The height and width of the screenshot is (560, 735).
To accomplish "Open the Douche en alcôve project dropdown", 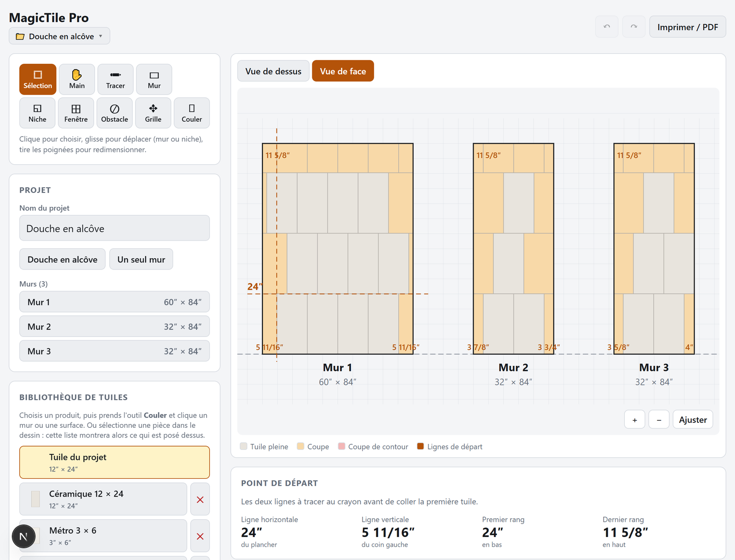I will tap(59, 36).
